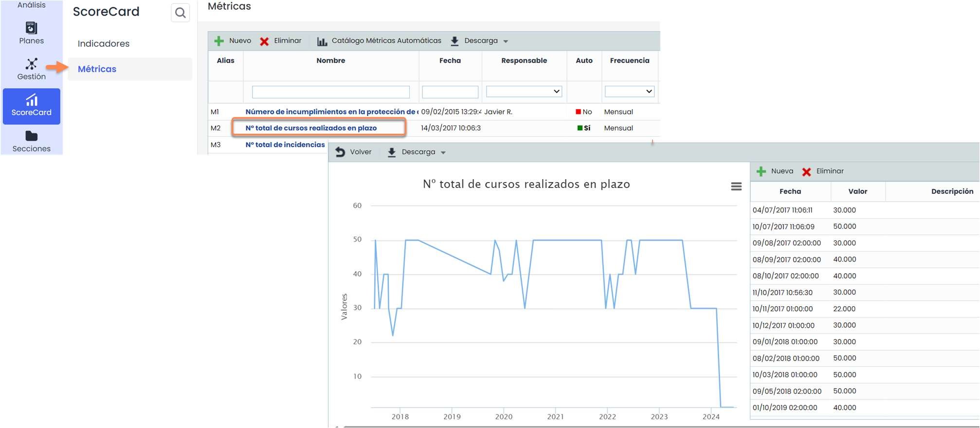Open the chart hamburger menu icon
Image resolution: width=980 pixels, height=428 pixels.
[736, 186]
